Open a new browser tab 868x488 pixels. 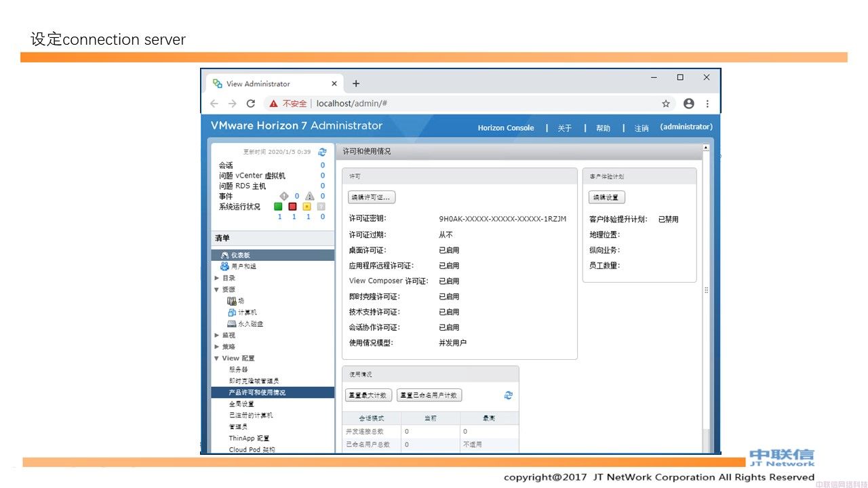356,83
